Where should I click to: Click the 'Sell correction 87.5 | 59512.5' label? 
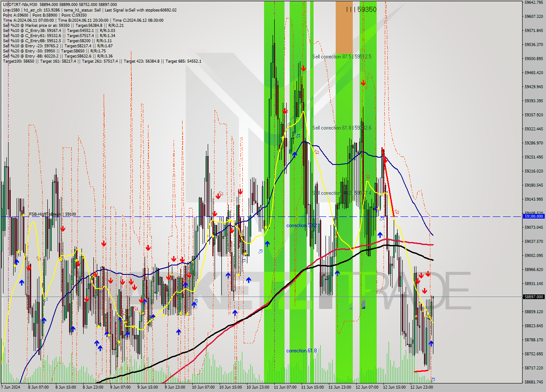(x=342, y=57)
